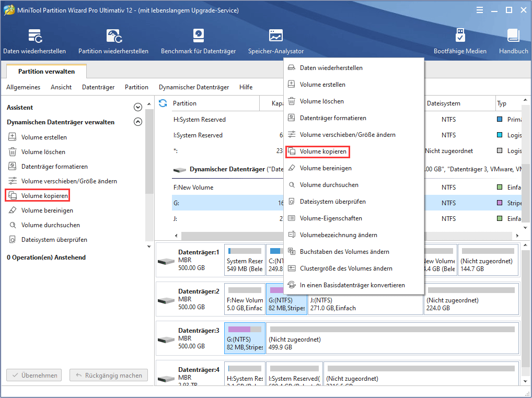
Task: Open the Datenträger menu
Action: [x=98, y=87]
